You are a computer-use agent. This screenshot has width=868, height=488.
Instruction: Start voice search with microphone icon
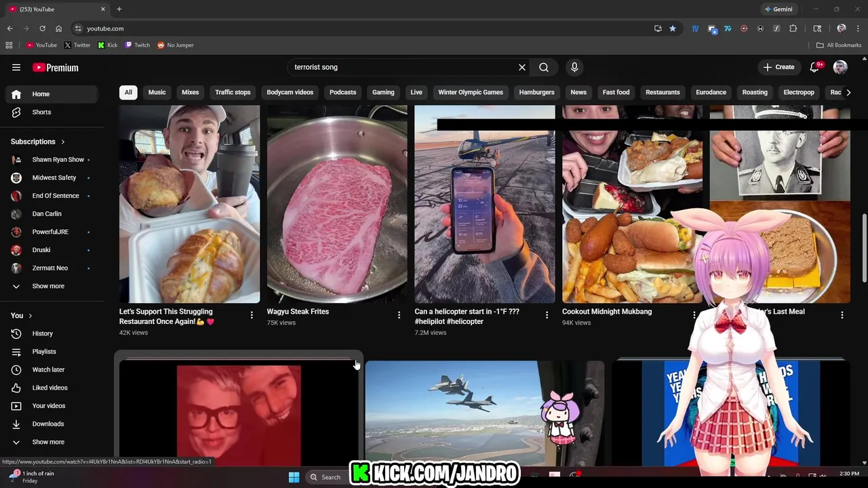point(574,67)
